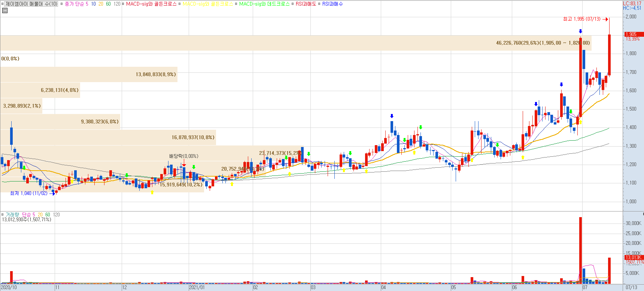
Task: Select the 거래량 volume legend label
Action: point(12,214)
